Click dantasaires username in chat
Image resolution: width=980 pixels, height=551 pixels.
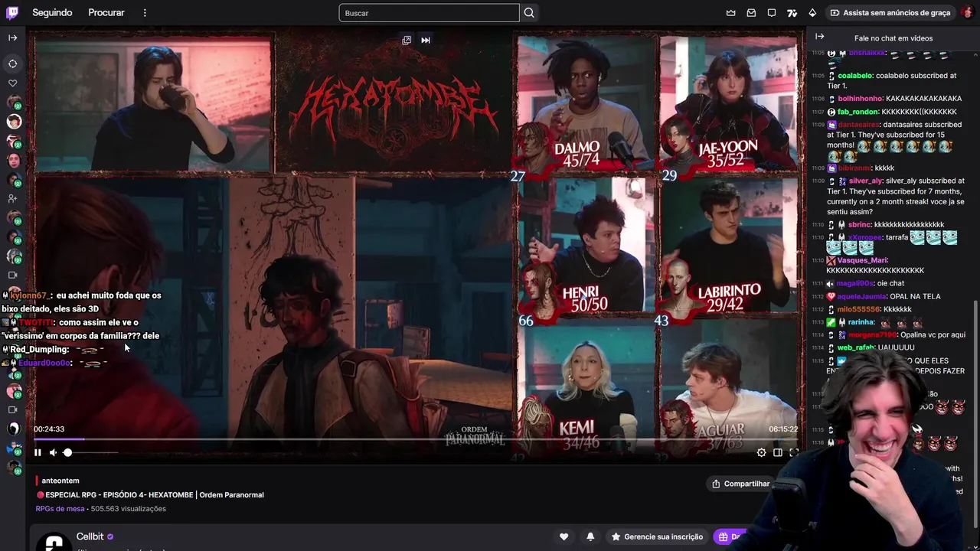(x=858, y=125)
